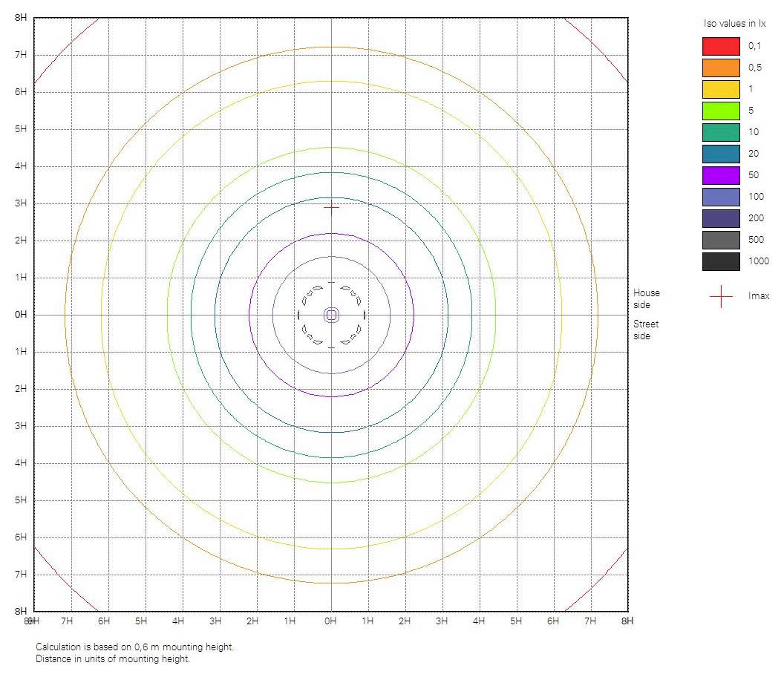Click the teal green 10 lx swatch
This screenshot has height=677, width=784.
coord(721,132)
